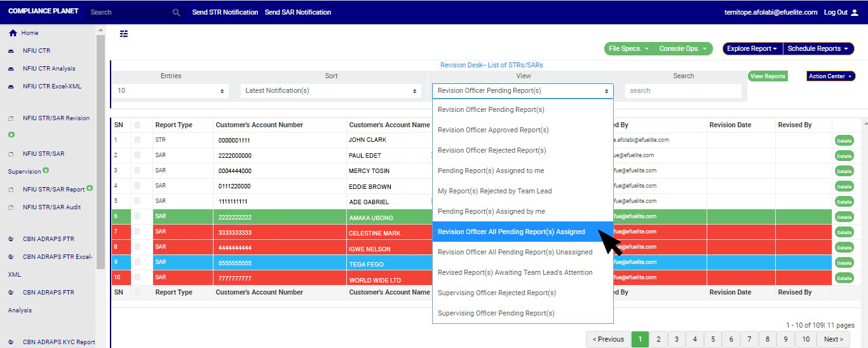Open the Action Center dropdown
868x348 pixels.
coord(831,76)
